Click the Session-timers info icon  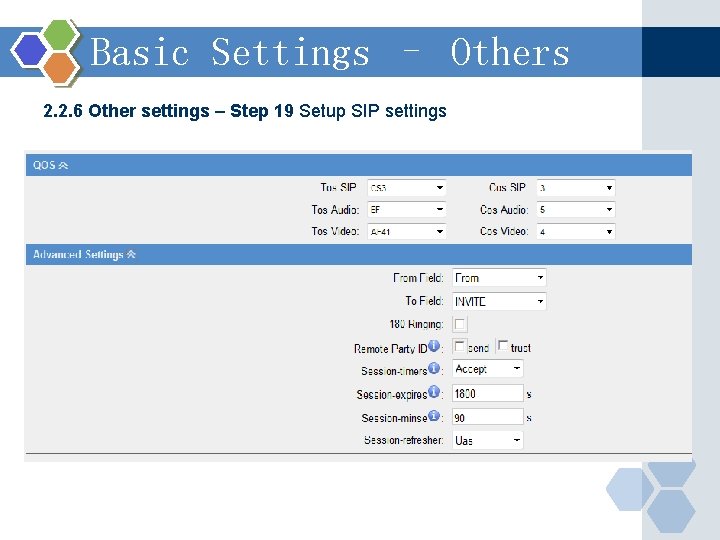pos(434,368)
